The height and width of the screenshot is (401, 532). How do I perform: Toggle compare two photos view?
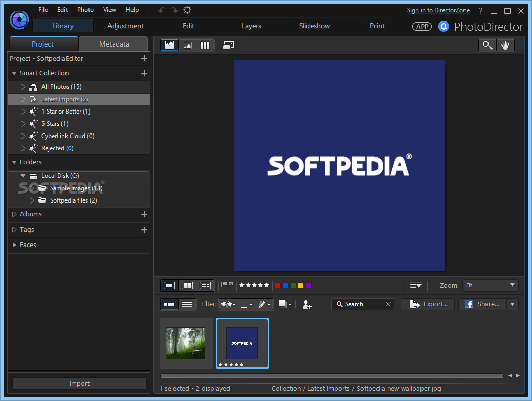click(187, 285)
